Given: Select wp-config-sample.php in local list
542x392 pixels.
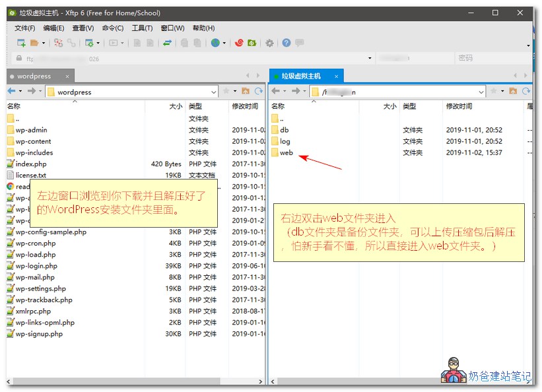Looking at the screenshot, I should 51,232.
